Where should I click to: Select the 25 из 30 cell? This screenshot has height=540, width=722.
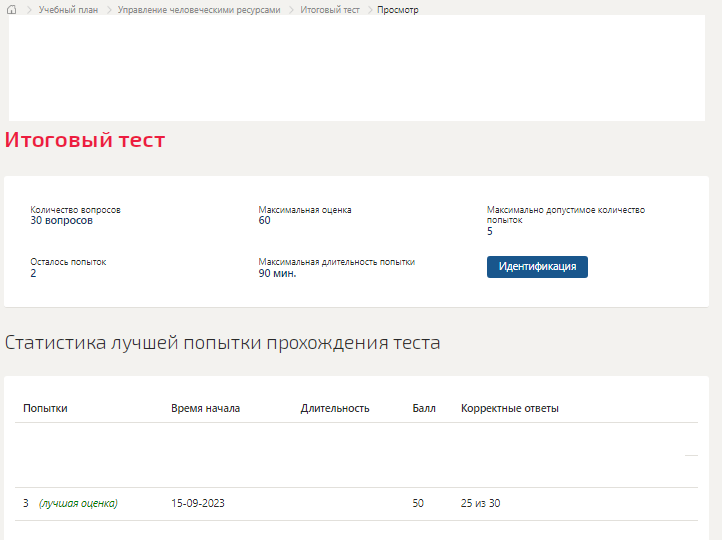coord(480,503)
